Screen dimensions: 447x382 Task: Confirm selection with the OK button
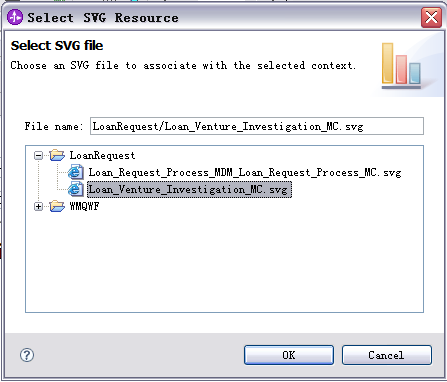(x=289, y=355)
